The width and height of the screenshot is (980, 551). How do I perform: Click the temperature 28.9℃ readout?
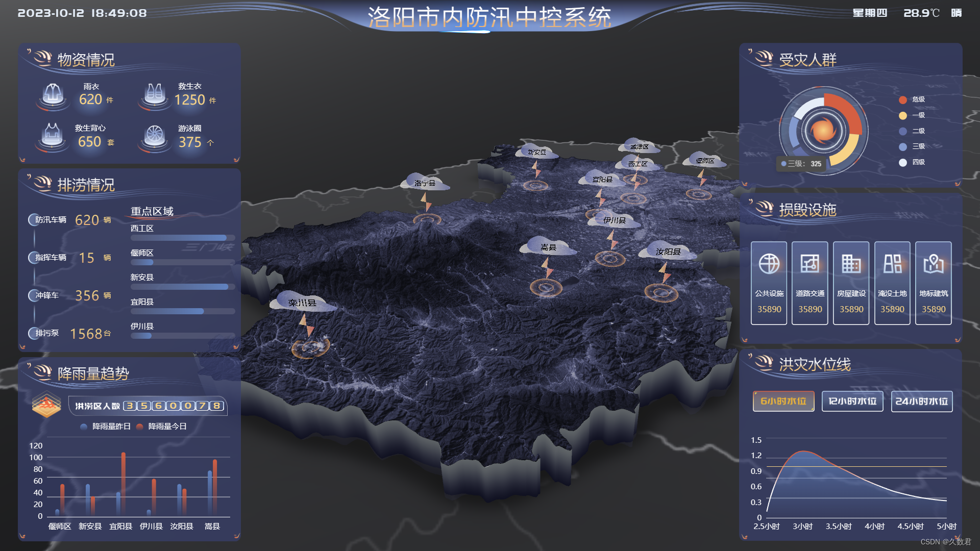[921, 13]
